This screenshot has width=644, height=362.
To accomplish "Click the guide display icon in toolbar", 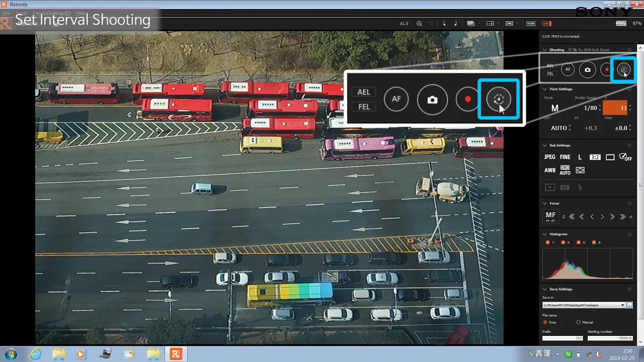I will point(509,24).
